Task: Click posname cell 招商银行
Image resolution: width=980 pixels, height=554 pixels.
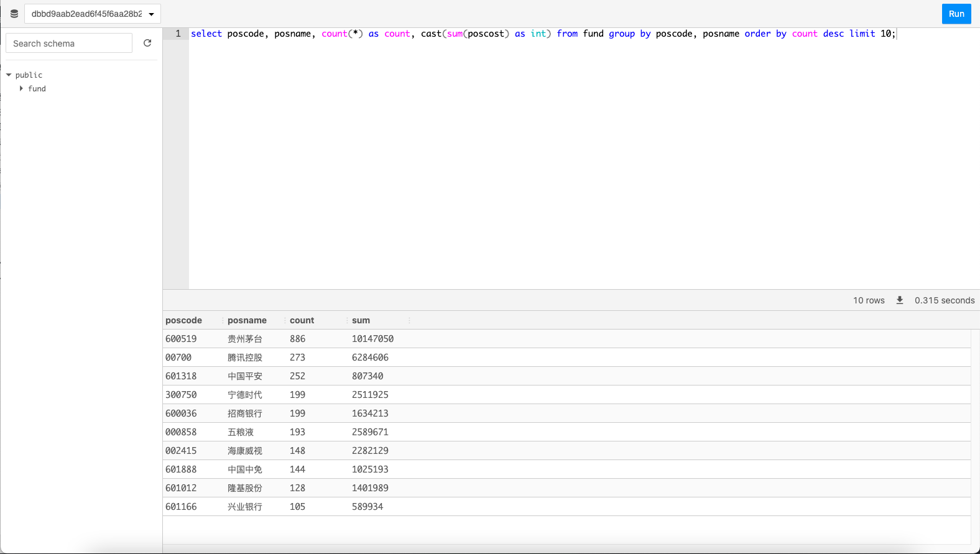Action: [x=245, y=413]
